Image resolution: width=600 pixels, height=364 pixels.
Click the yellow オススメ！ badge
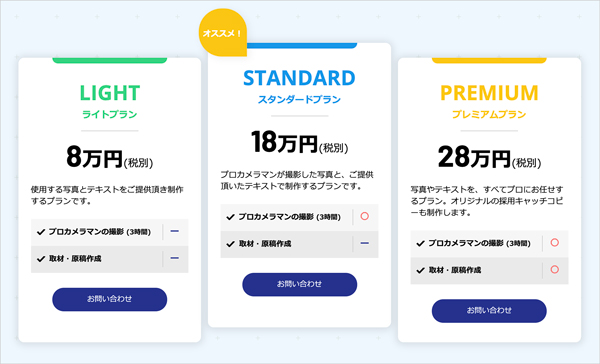click(x=223, y=33)
